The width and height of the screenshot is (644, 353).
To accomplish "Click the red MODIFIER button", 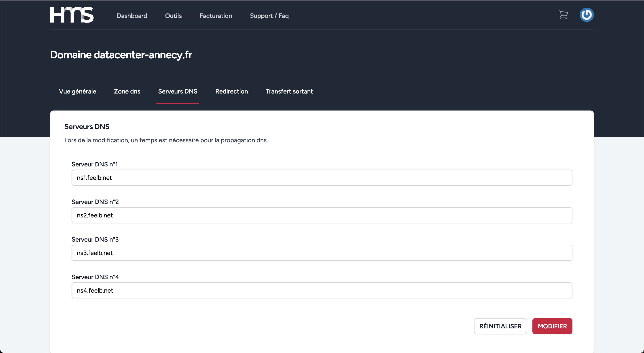I will point(552,326).
